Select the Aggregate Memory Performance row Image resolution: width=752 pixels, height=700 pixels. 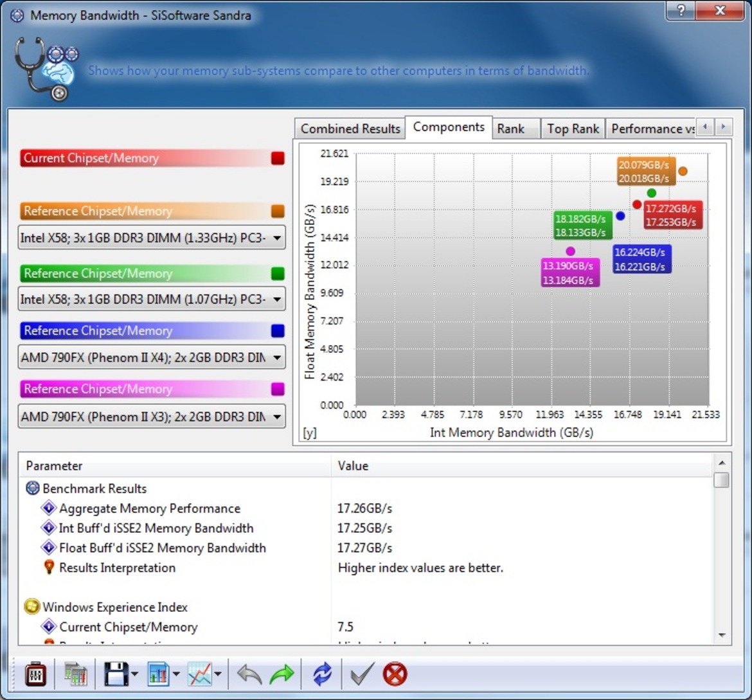(366, 508)
